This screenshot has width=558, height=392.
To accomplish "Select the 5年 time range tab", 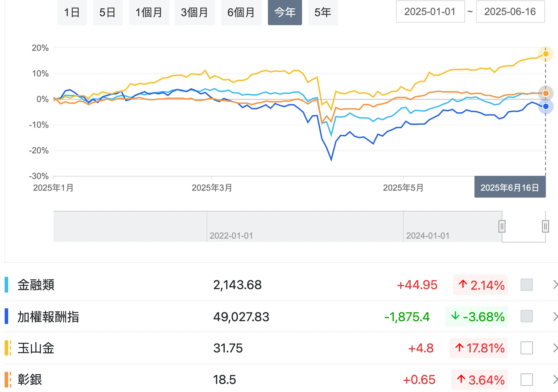I will click(x=323, y=13).
